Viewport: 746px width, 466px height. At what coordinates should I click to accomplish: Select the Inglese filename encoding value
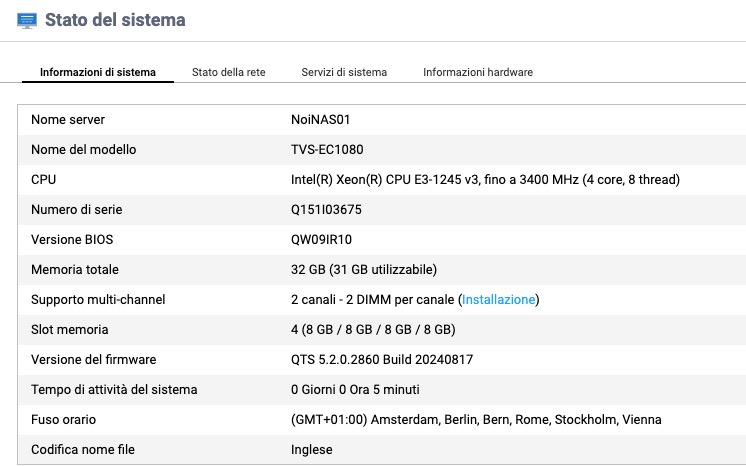pos(311,450)
